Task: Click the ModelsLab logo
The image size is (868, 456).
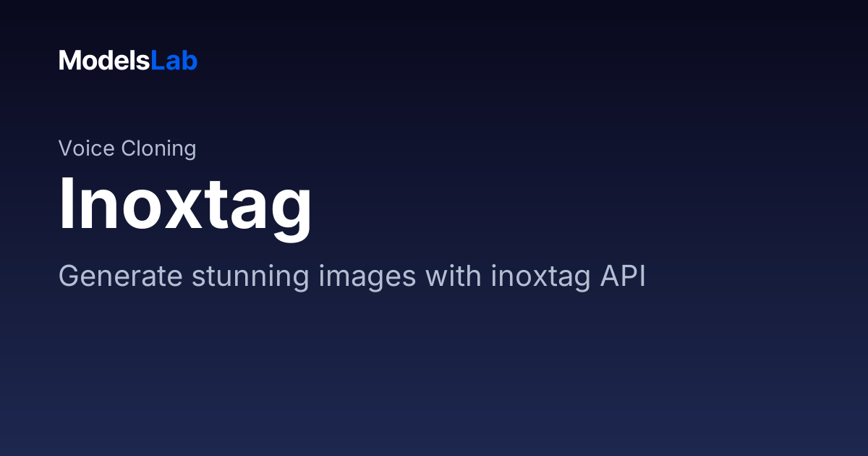Action: [x=128, y=61]
